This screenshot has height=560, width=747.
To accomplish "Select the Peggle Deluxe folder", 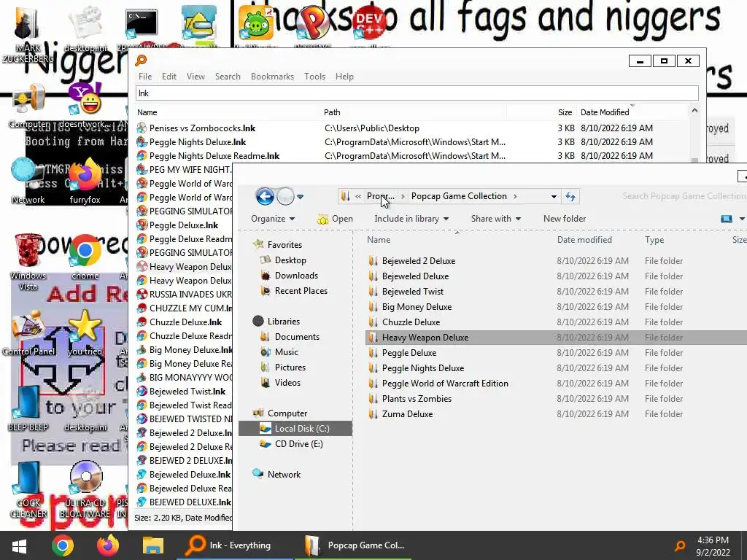I will click(x=409, y=353).
